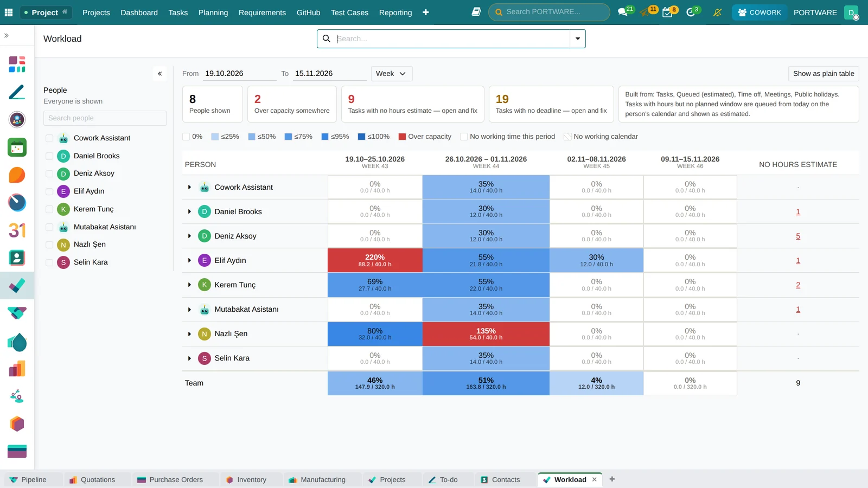Screen dimensions: 868x488
Task: Collapse the People panel with double-chevron icon
Action: [x=159, y=74]
